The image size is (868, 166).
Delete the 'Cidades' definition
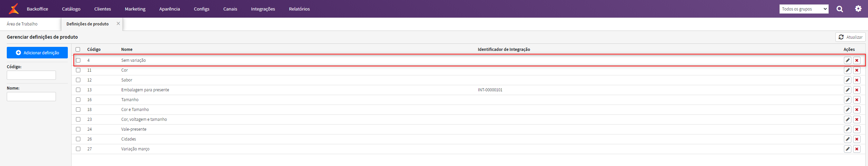point(857,139)
